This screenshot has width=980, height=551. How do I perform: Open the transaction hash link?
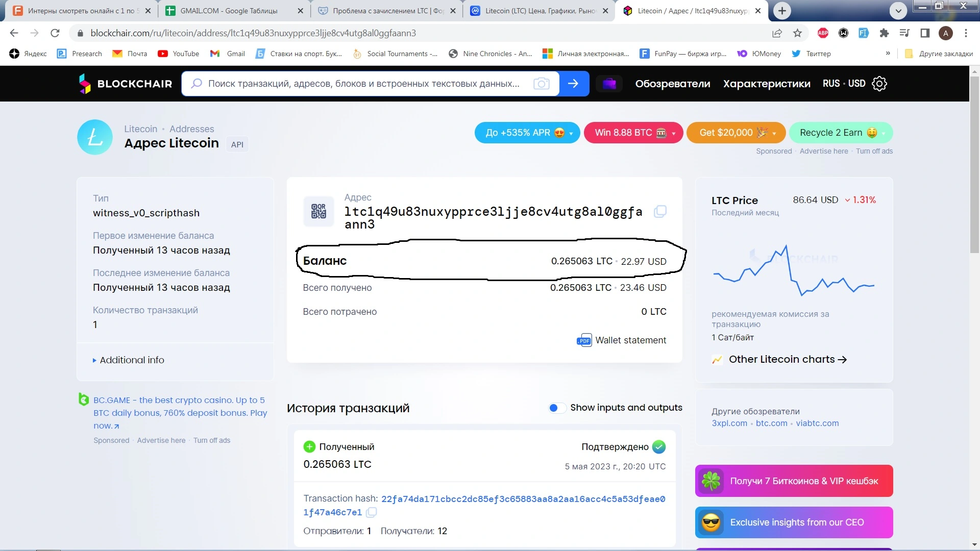pyautogui.click(x=484, y=506)
